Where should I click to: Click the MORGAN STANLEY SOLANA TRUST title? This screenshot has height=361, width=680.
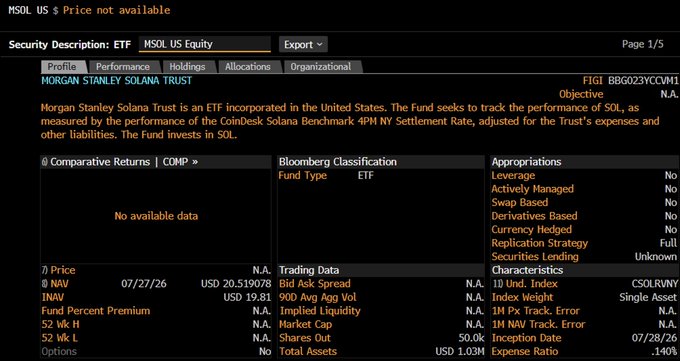pyautogui.click(x=117, y=81)
